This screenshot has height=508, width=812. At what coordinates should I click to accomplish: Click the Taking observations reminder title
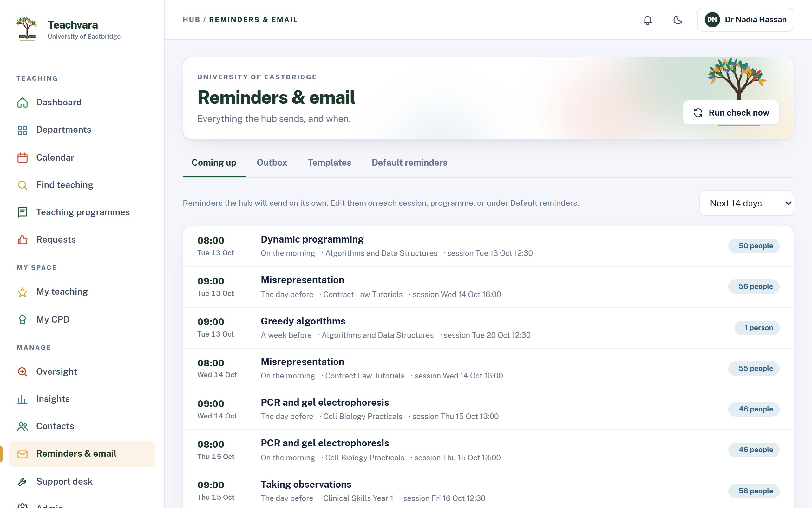point(306,485)
